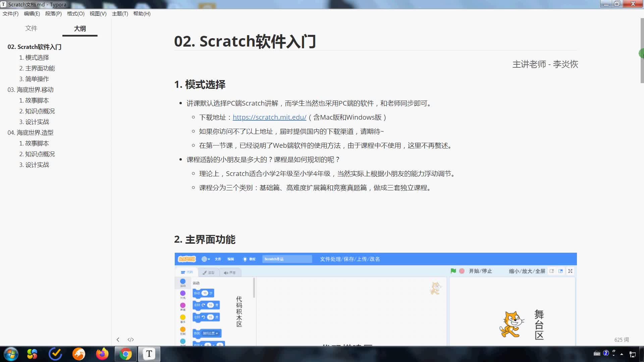Click the document title 02. Scratch软件入门
Viewport: 644px width, 362px height.
[x=245, y=41]
